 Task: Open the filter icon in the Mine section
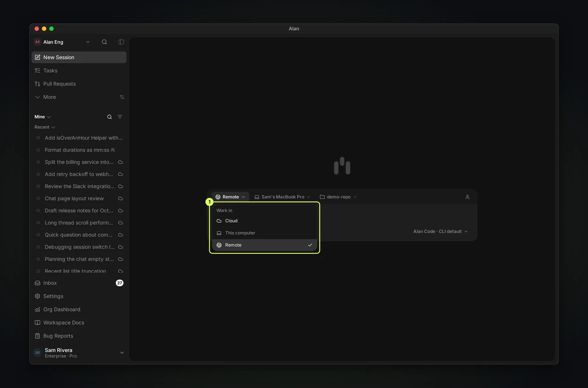[120, 117]
